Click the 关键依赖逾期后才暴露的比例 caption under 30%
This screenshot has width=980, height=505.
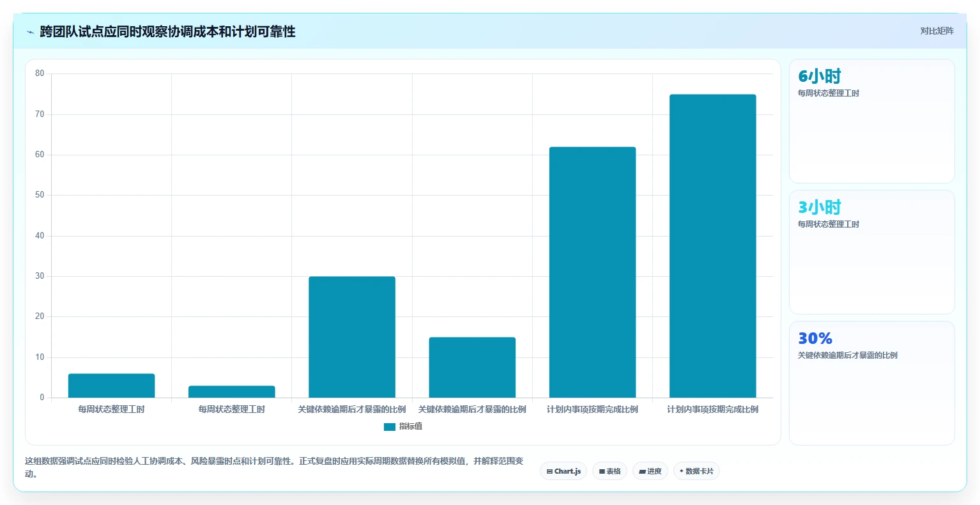click(848, 355)
